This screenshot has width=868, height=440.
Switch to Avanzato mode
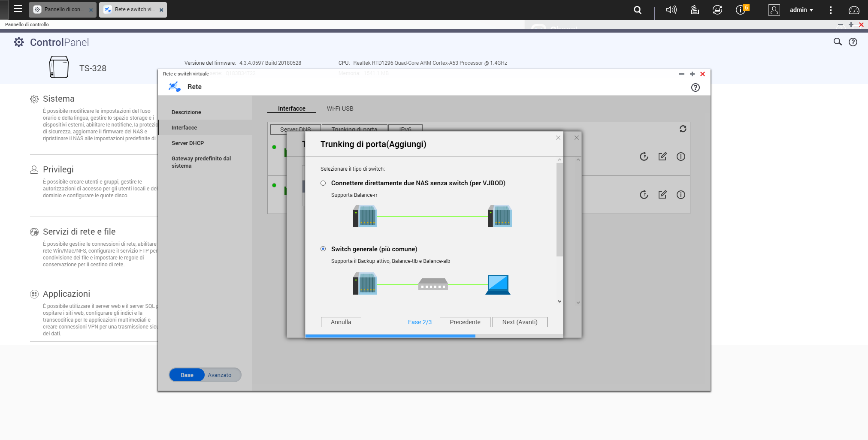[219, 375]
